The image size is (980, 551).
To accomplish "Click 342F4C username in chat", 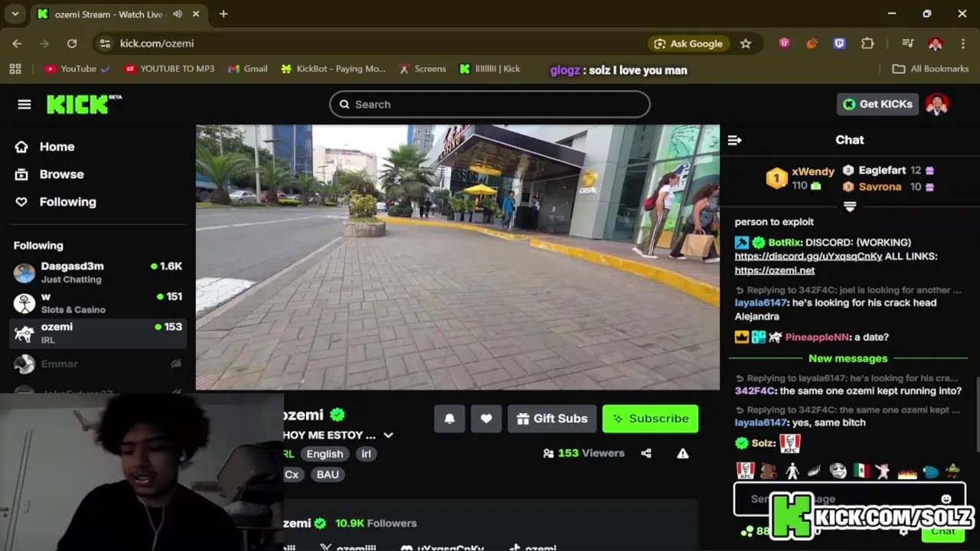I will click(755, 391).
